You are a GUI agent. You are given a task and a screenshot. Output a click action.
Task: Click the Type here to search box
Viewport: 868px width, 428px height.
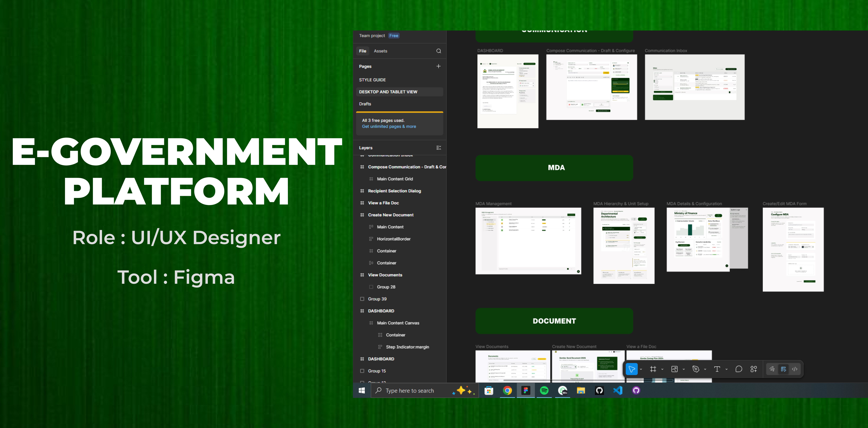click(x=425, y=391)
